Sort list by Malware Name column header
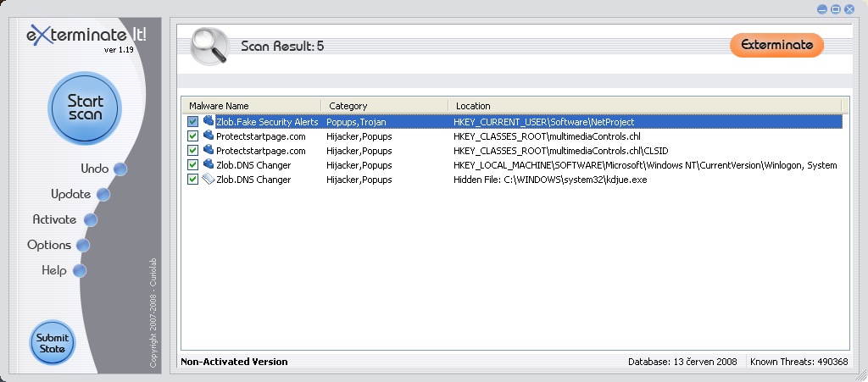The height and width of the screenshot is (382, 868). (x=251, y=106)
